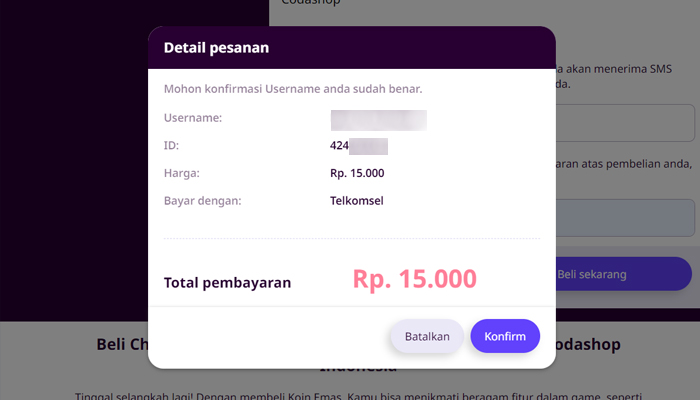Click the Total pembayaran label

click(227, 283)
